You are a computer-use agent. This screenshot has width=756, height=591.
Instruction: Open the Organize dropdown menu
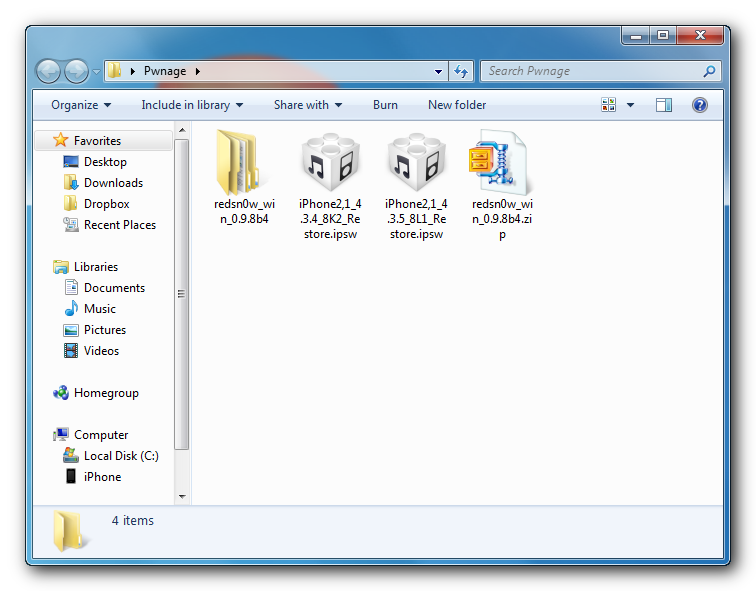[81, 105]
